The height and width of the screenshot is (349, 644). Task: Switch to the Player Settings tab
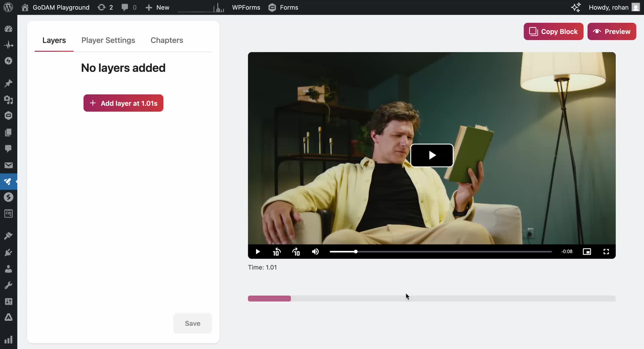pyautogui.click(x=108, y=40)
